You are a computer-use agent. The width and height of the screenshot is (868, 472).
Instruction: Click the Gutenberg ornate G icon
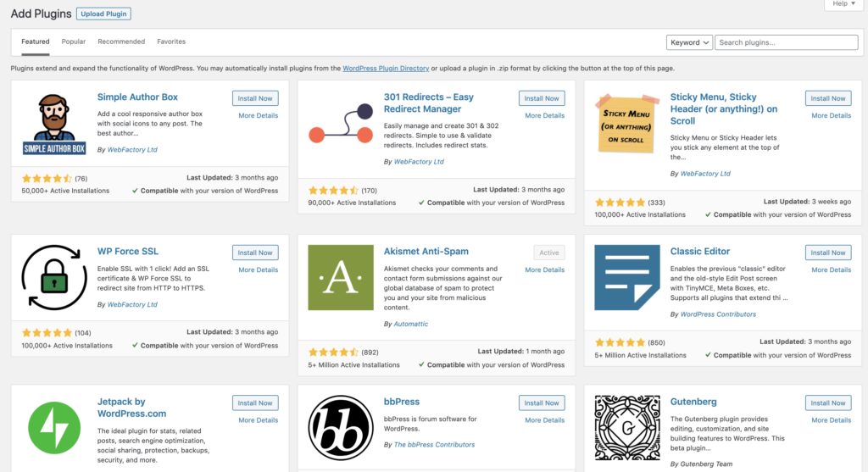(627, 428)
